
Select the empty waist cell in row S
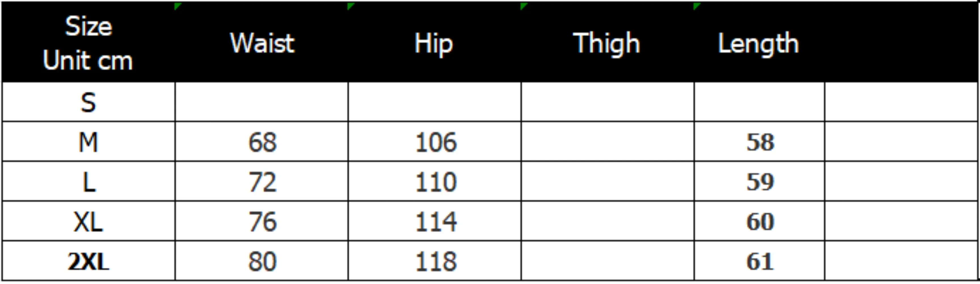point(262,103)
